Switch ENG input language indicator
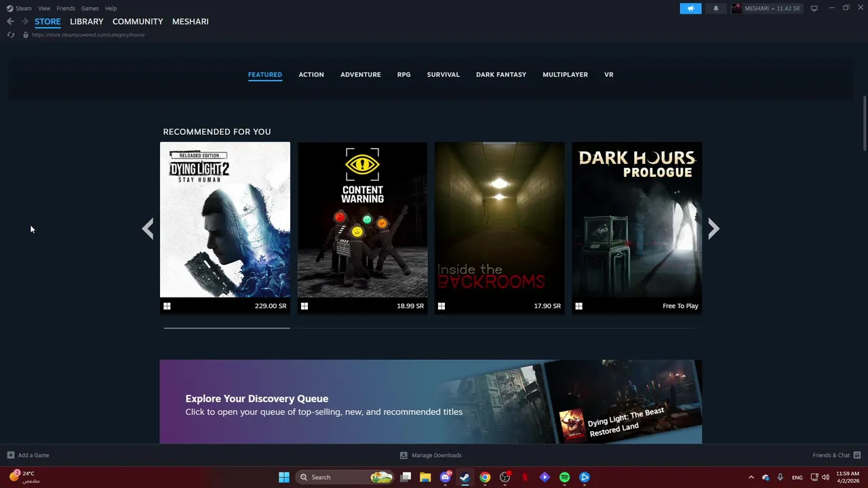This screenshot has width=868, height=488. coord(797,477)
